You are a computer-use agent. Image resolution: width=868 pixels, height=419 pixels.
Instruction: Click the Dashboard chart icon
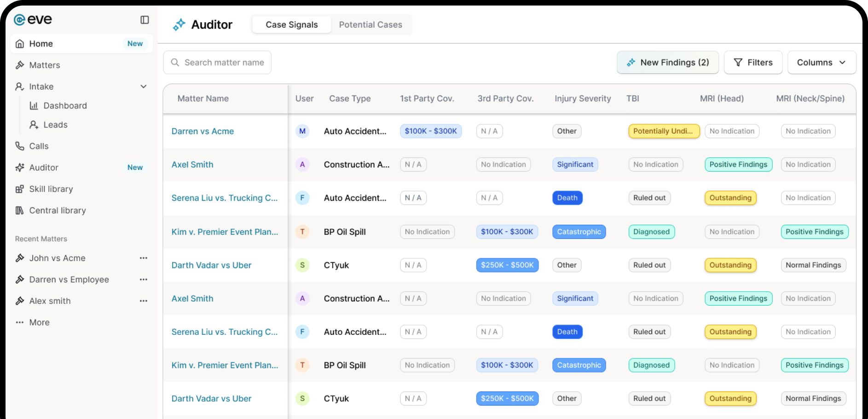point(34,105)
